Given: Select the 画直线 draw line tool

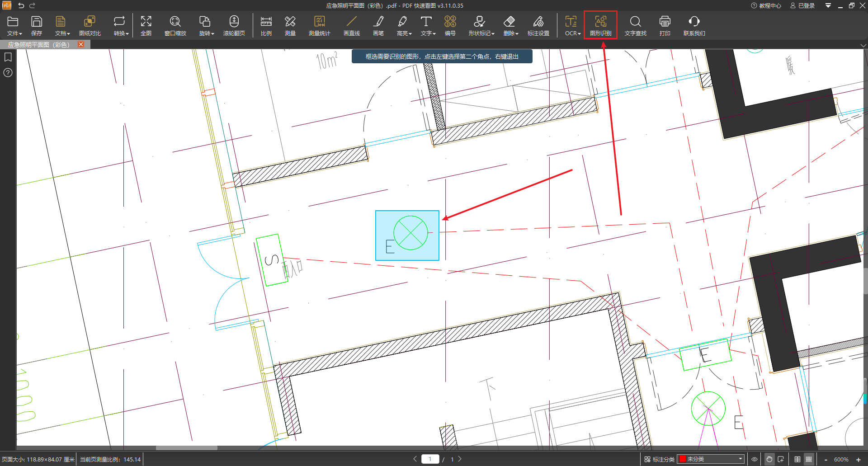Looking at the screenshot, I should click(352, 25).
